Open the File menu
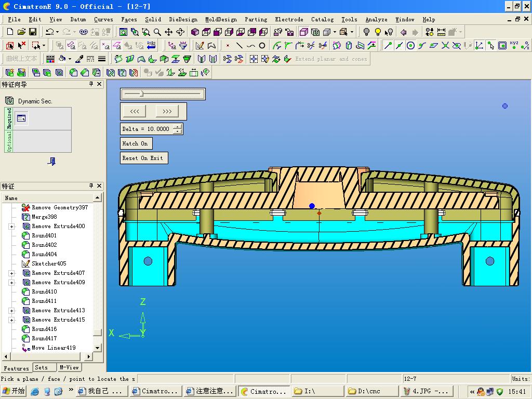Screen dimensions: 532x399 (14, 19)
